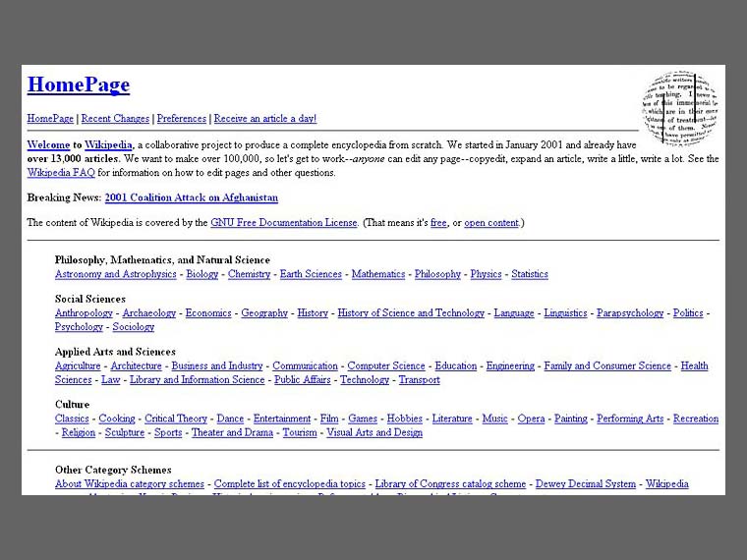Open the Language topic
The width and height of the screenshot is (747, 560).
click(x=514, y=313)
